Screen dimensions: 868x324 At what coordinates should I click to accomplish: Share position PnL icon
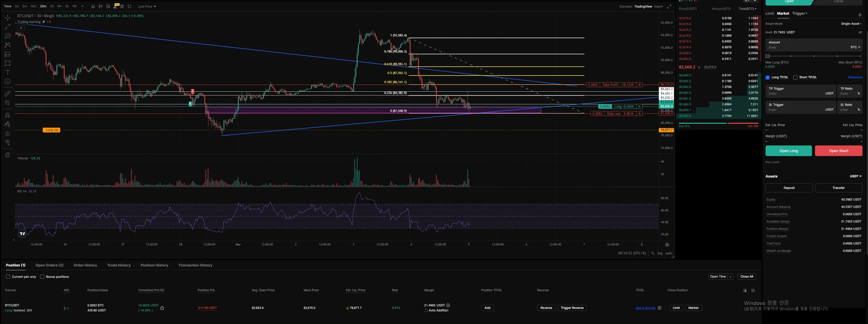click(x=162, y=308)
